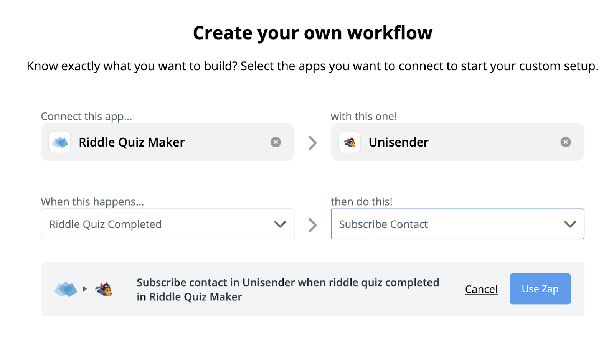The width and height of the screenshot is (614, 364).
Task: Click the Unisender app name field
Action: 398,142
